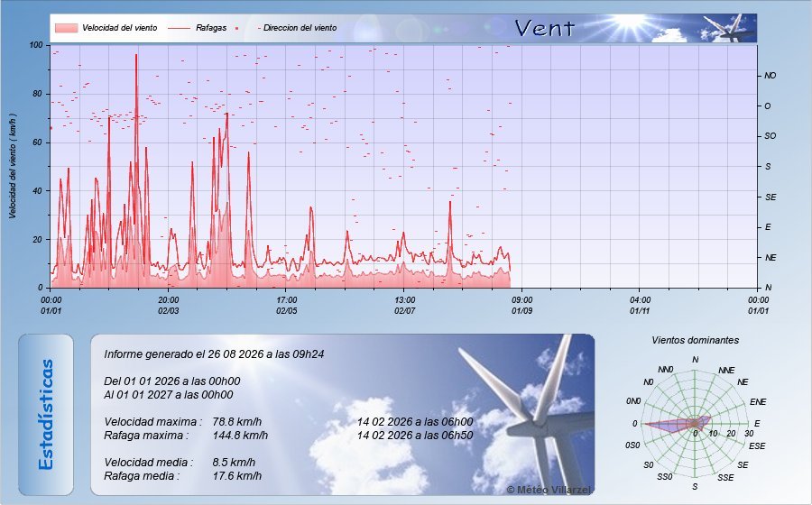Click the NO direction axis label
Screen dimensions: 812x505
pyautogui.click(x=770, y=76)
